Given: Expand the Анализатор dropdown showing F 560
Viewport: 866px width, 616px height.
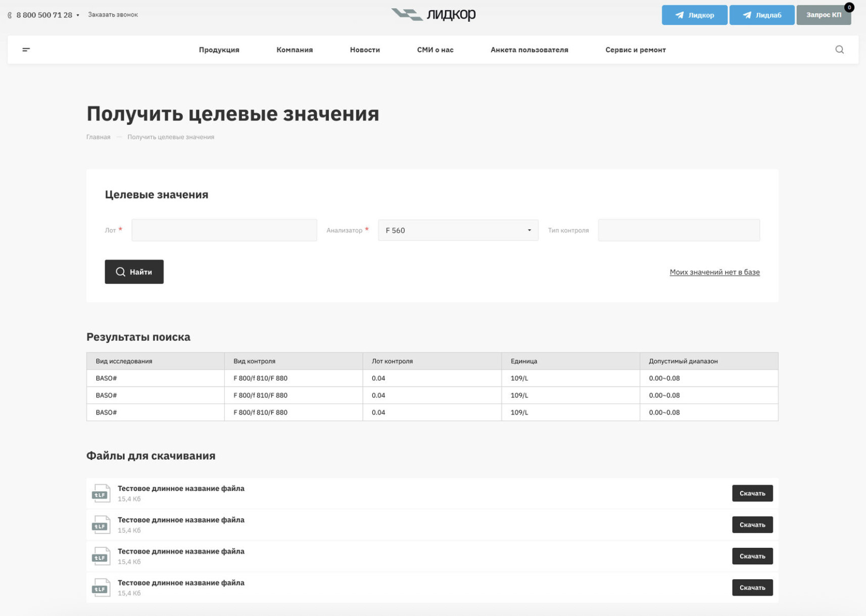Looking at the screenshot, I should (458, 230).
